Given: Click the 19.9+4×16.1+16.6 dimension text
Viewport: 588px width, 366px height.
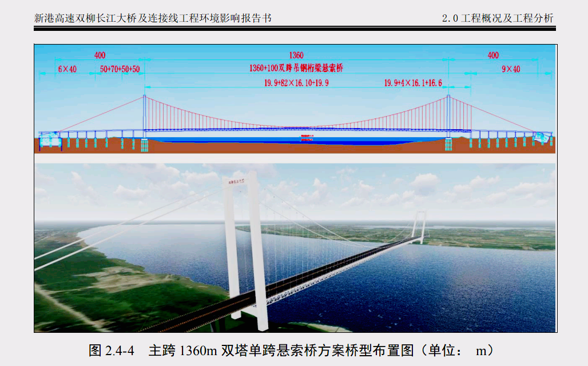Looking at the screenshot, I should click(x=413, y=83).
